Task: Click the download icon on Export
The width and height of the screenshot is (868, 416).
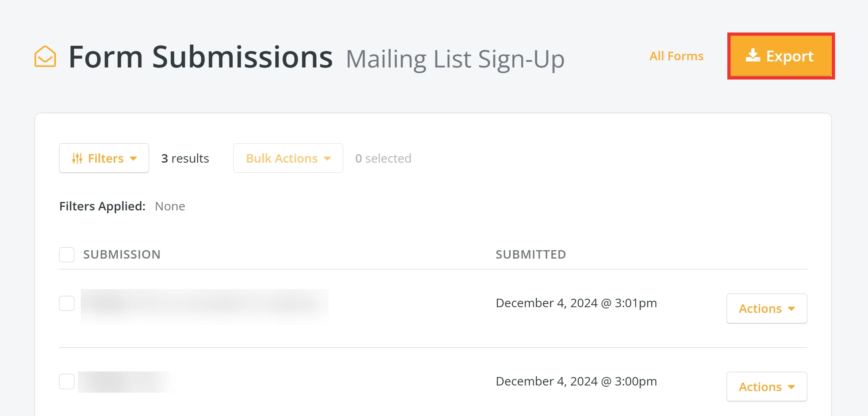Action: pos(753,55)
